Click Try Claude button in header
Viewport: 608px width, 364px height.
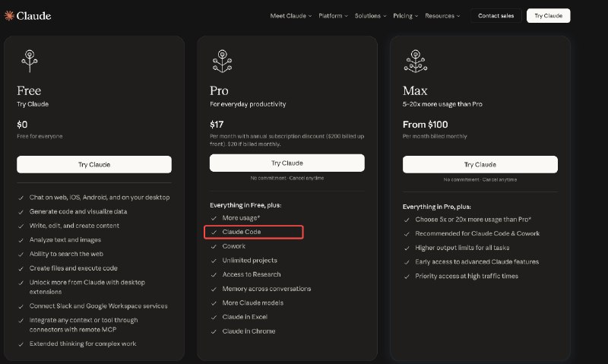[x=548, y=16]
